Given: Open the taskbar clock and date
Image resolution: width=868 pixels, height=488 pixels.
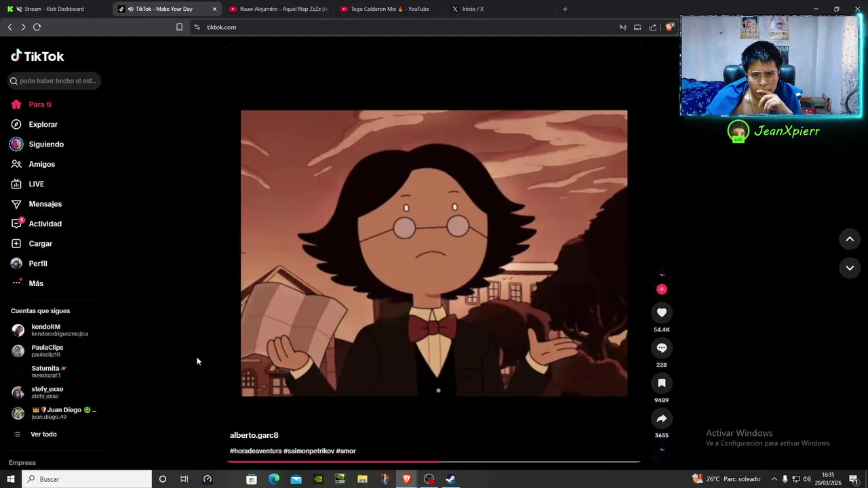Looking at the screenshot, I should point(829,479).
